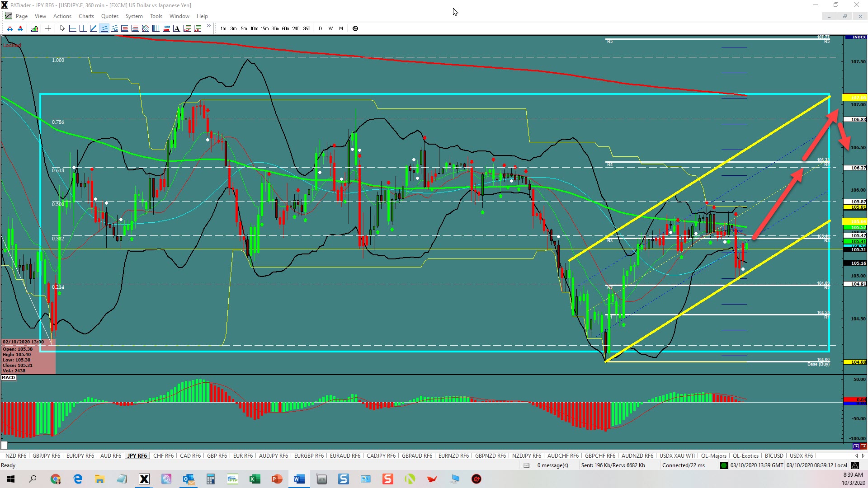The height and width of the screenshot is (488, 868).
Task: Click the buy order red plus icon
Action: pyautogui.click(x=20, y=28)
